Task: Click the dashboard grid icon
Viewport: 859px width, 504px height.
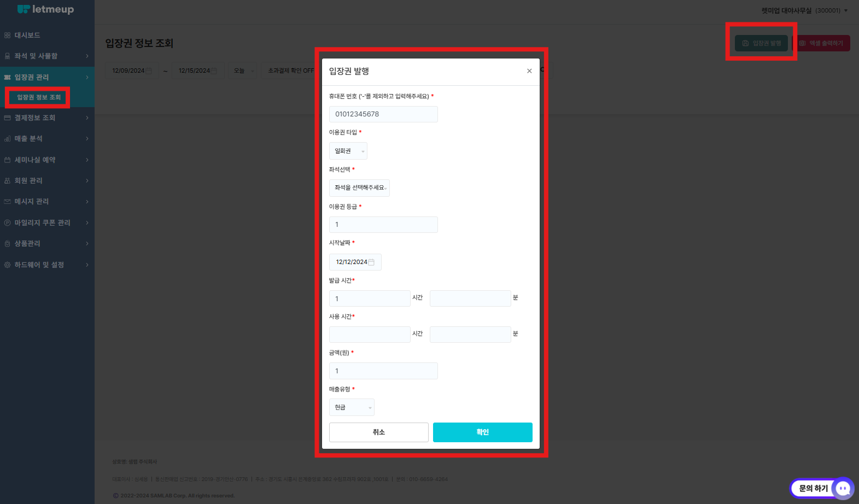Action: [x=7, y=36]
